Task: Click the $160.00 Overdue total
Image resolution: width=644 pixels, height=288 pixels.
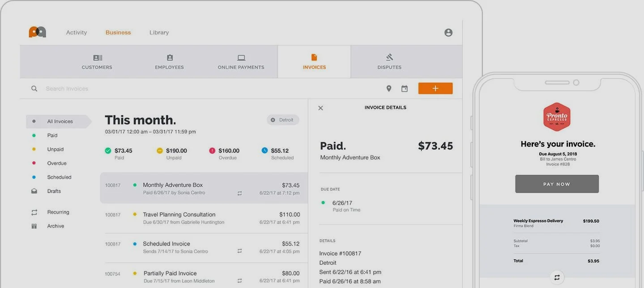Action: click(x=229, y=150)
